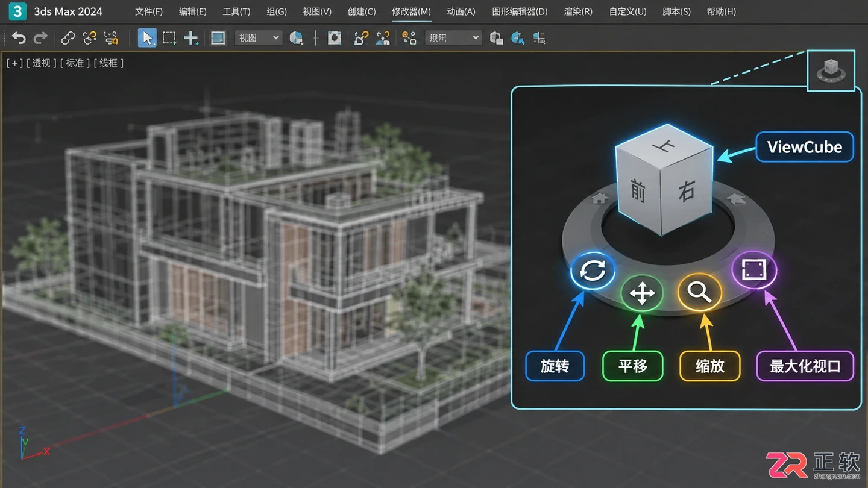Click the dots-and-circles icon before the second dropdown
The image size is (868, 488).
(409, 39)
